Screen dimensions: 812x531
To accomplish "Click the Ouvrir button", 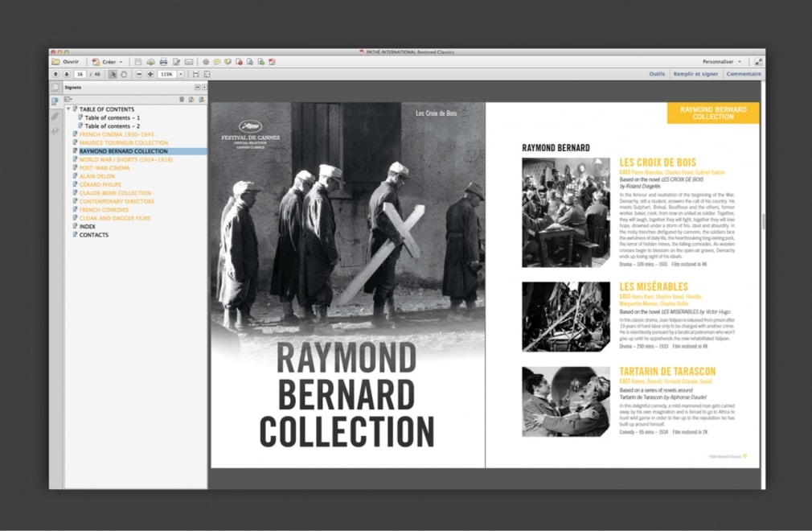I will point(70,61).
